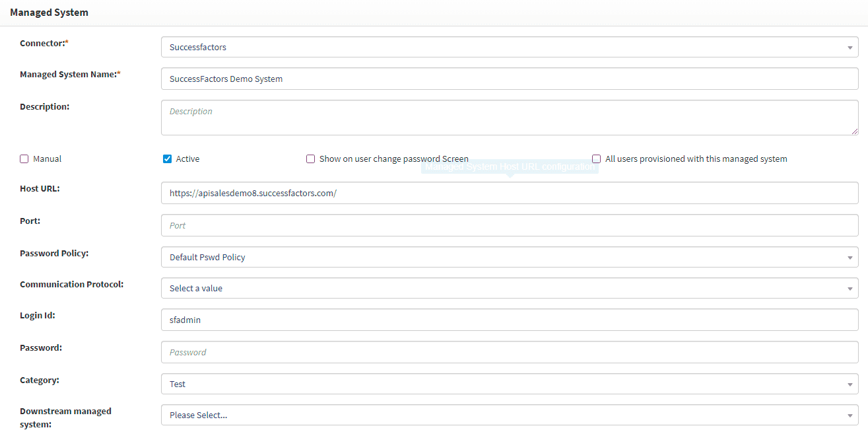
Task: Open the Communication Protocol dropdown
Action: point(508,288)
